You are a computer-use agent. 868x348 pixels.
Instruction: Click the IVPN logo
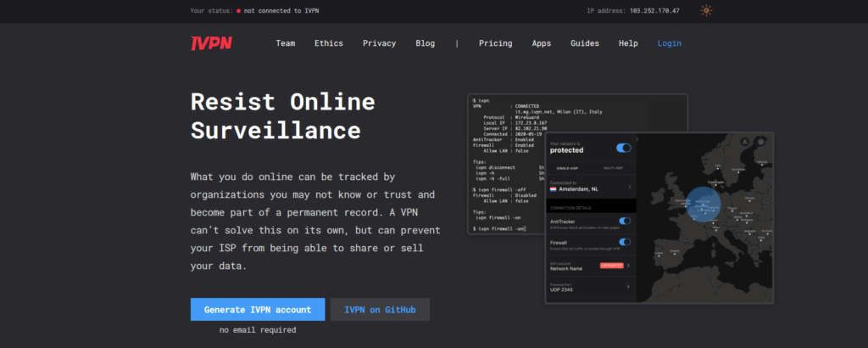point(211,43)
